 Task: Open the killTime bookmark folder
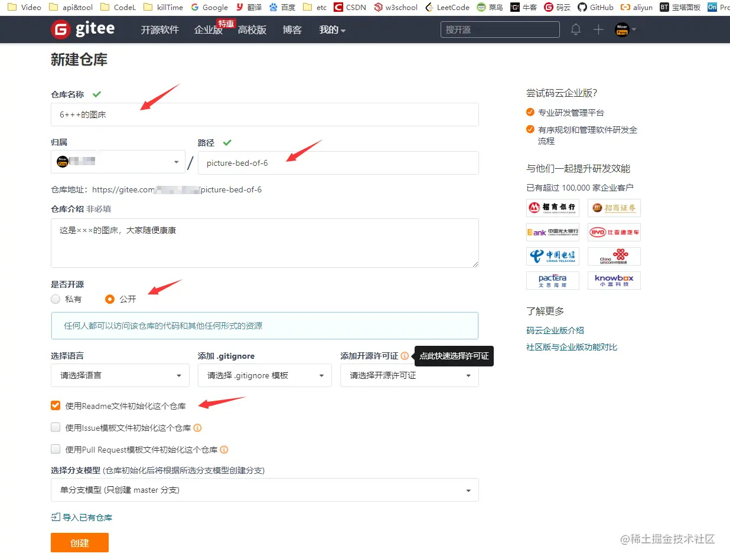coord(163,8)
